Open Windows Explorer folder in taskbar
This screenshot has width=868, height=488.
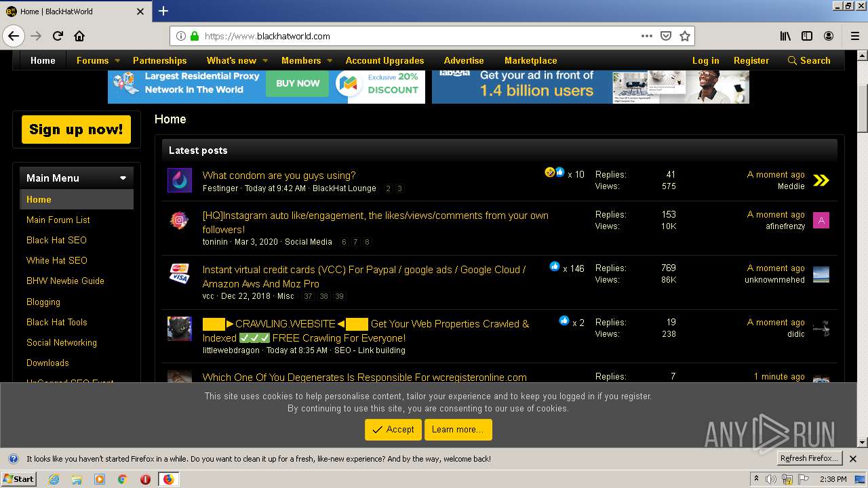pos(77,479)
